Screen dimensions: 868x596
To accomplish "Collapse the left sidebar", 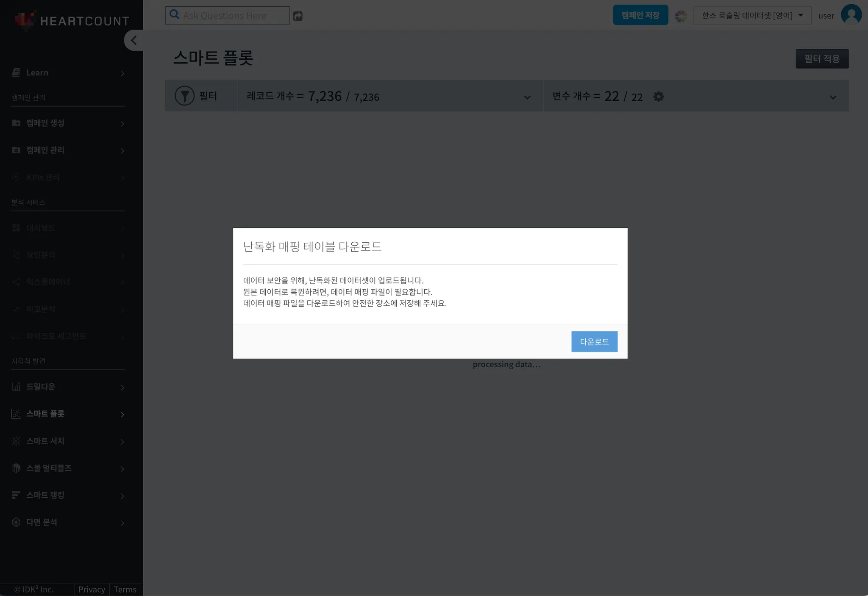I will 134,40.
